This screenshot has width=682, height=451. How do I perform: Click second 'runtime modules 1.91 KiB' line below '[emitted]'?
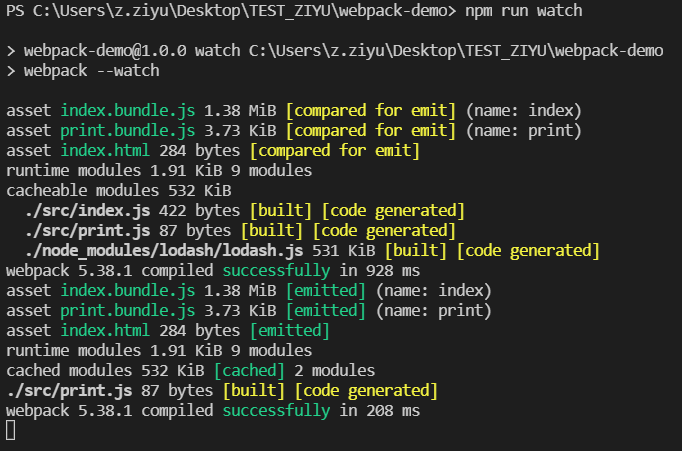click(x=159, y=351)
